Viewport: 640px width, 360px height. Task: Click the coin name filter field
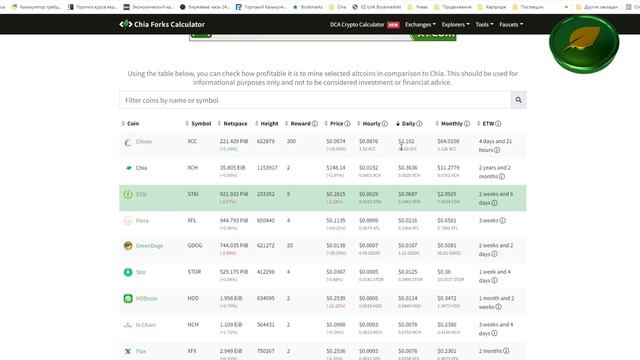[x=315, y=100]
